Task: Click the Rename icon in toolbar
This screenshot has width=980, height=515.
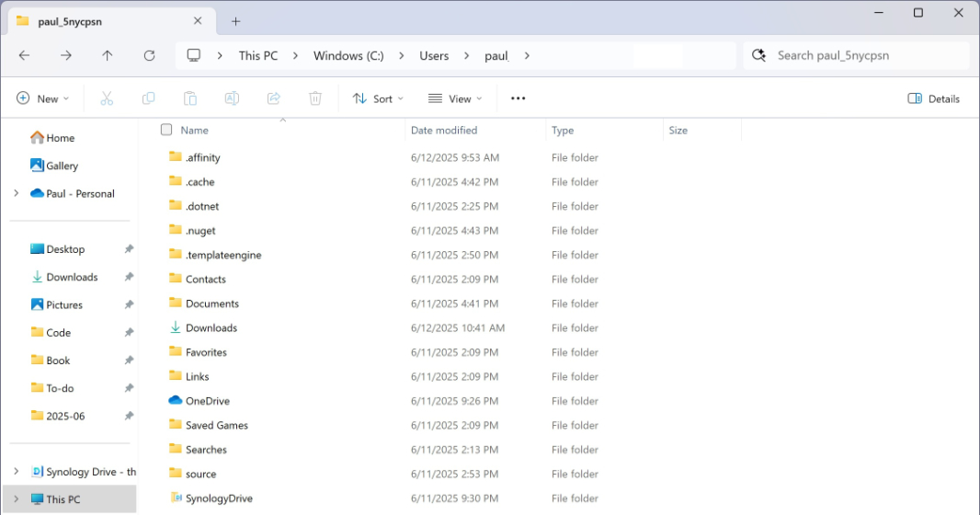Action: coord(232,98)
